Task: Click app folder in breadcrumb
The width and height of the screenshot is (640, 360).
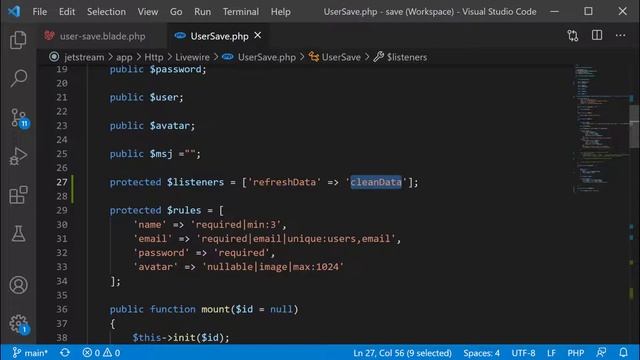Action: click(124, 57)
